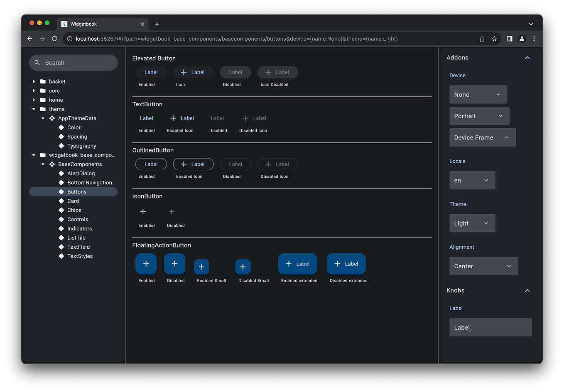Screen dimensions: 564x392
Task: Open the Chrome three-dot menu
Action: point(534,39)
